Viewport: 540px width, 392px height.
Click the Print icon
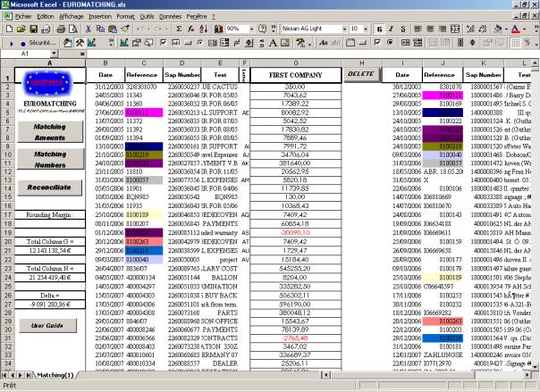tap(61, 29)
